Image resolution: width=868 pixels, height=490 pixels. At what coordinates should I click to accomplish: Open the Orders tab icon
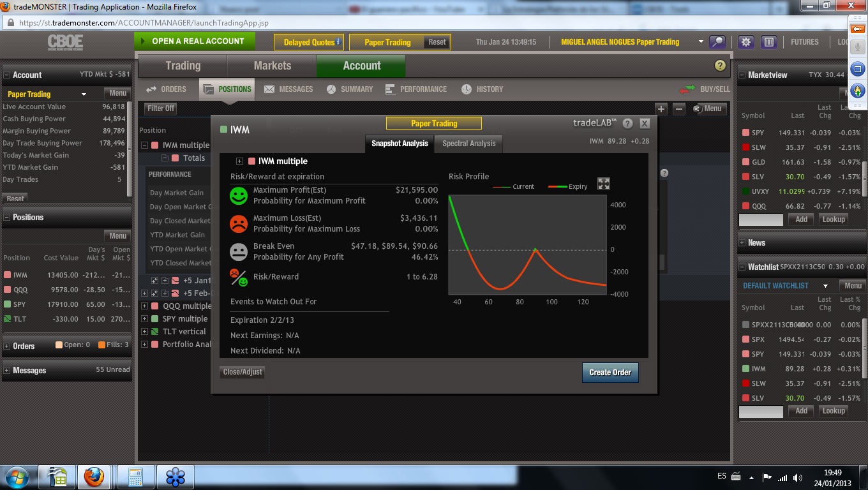(151, 89)
